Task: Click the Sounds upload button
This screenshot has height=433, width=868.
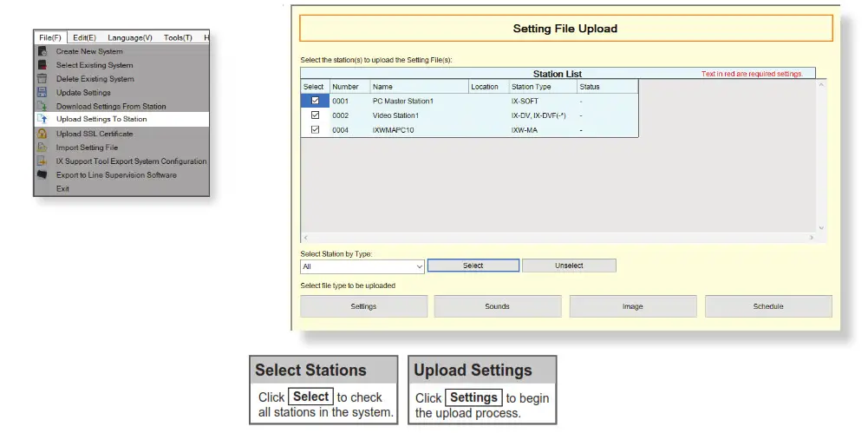Action: coord(498,306)
